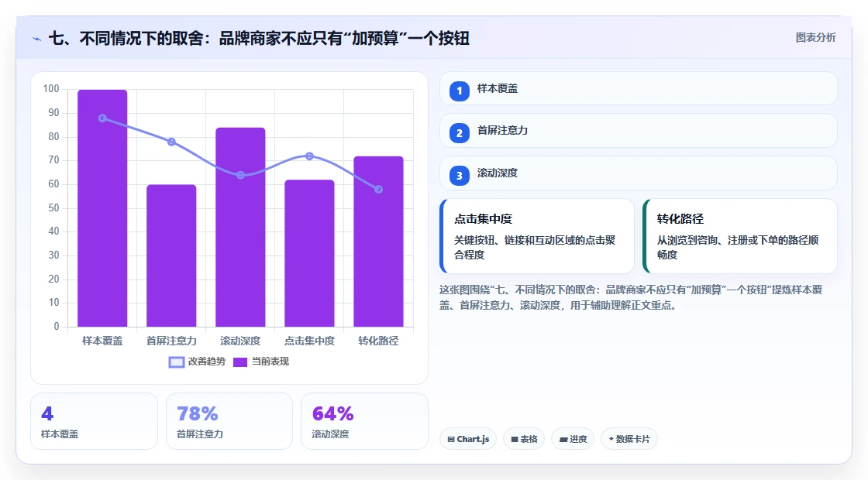Click the trend line point on 转化路径 bar

click(379, 190)
